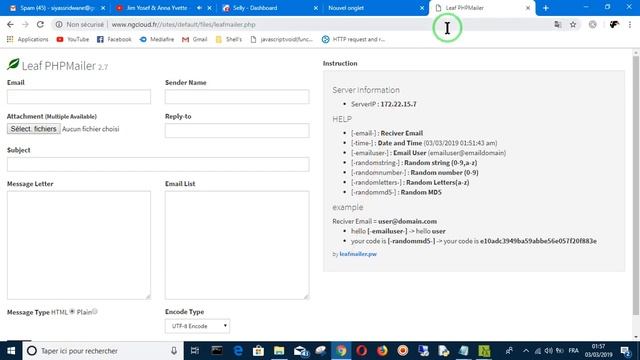Screen dimensions: 640x360
Task: Close the Nouvel onglet tab
Action: 422,8
